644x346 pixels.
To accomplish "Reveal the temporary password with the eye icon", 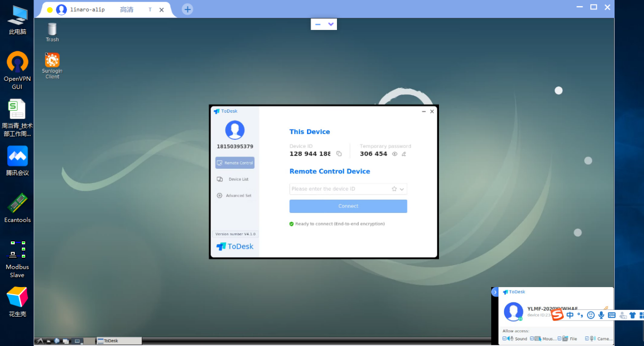I will 395,154.
